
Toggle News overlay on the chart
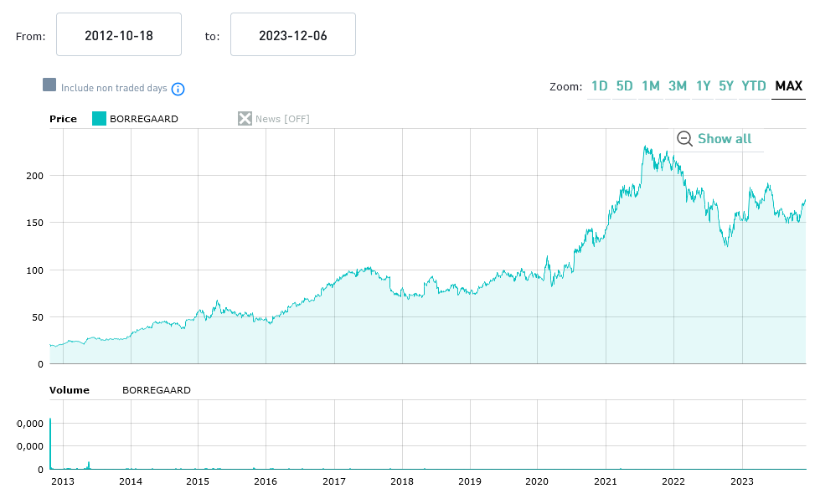pos(282,119)
